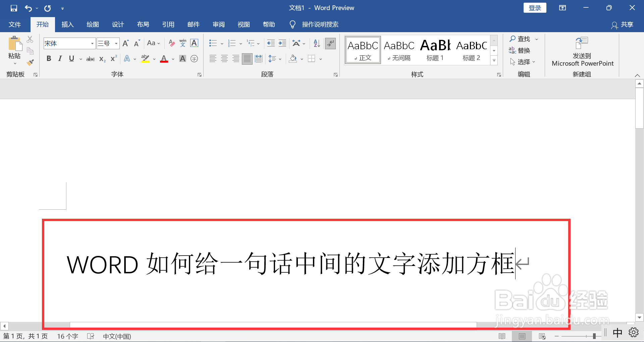Apply character shading gray A
This screenshot has width=644, height=342.
pyautogui.click(x=182, y=59)
